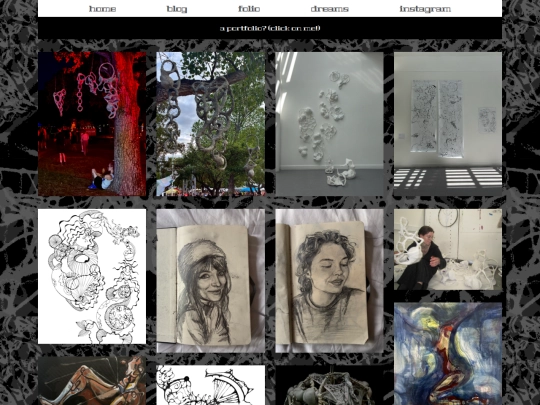Open the brown figure painting thumbnail
Image resolution: width=540 pixels, height=405 pixels.
coord(92,381)
